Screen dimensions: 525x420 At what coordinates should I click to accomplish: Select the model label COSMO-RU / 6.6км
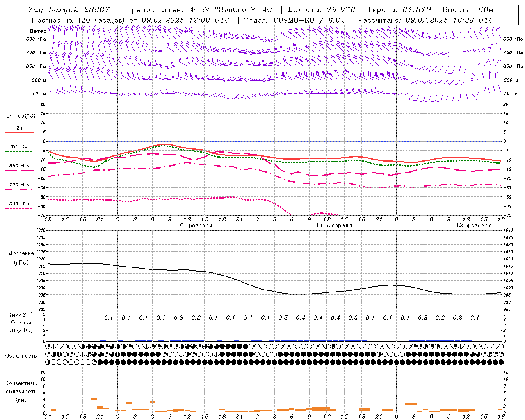[311, 20]
